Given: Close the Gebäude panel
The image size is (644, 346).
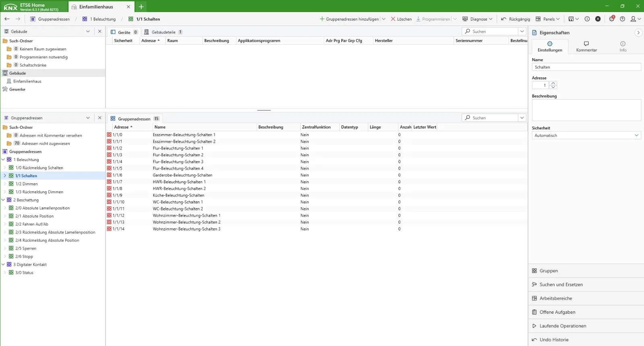Looking at the screenshot, I should [100, 31].
